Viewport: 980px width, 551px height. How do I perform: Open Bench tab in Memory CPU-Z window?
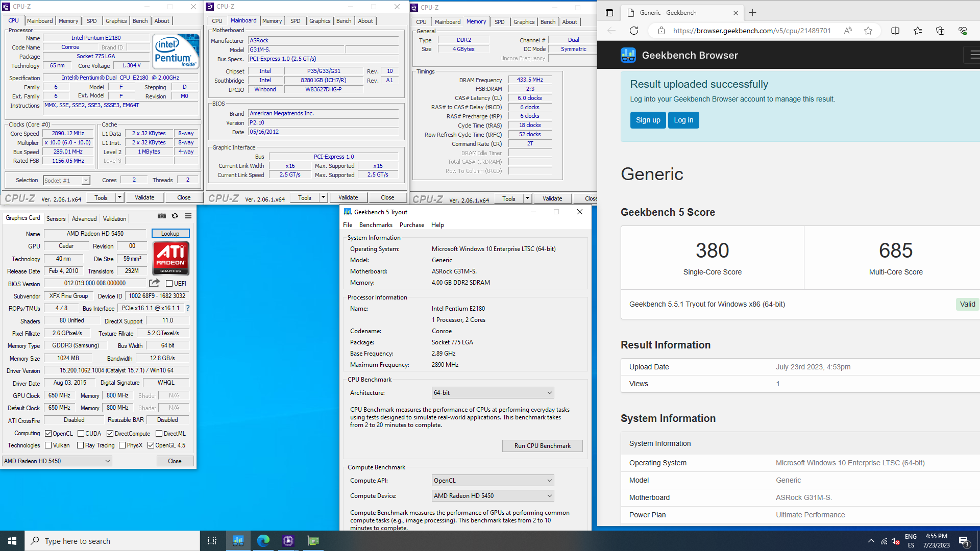pos(548,22)
